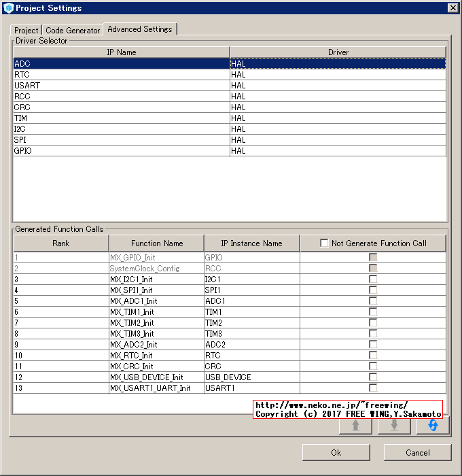Screen dimensions: 462x476
Task: Check Not Generate for MX_RTC_Init
Action: [x=373, y=355]
